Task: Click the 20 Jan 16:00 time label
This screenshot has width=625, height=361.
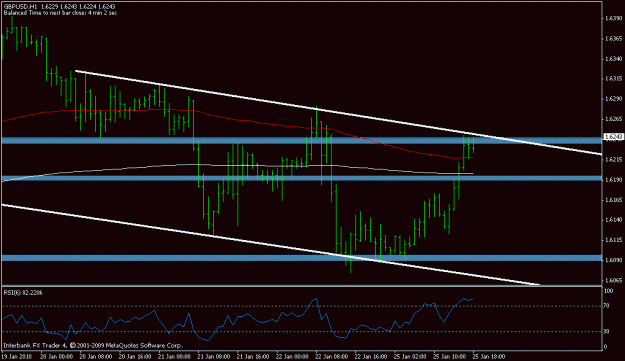Action: [136, 356]
